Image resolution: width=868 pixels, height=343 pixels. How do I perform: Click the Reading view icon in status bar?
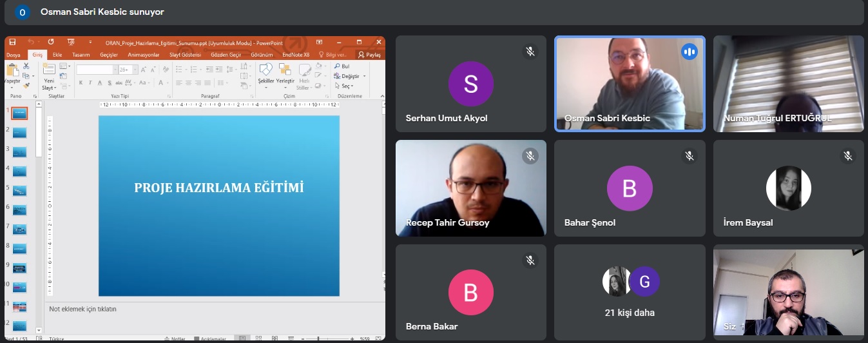pyautogui.click(x=275, y=338)
